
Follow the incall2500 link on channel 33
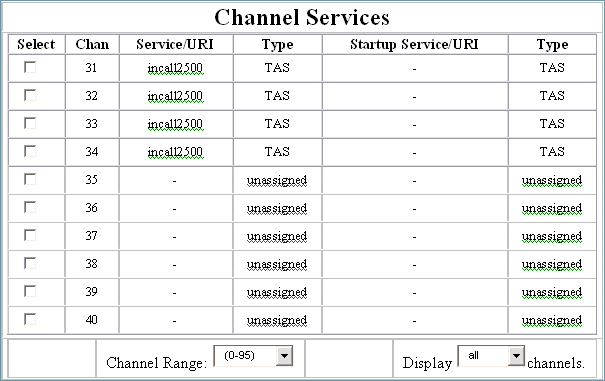(x=175, y=124)
